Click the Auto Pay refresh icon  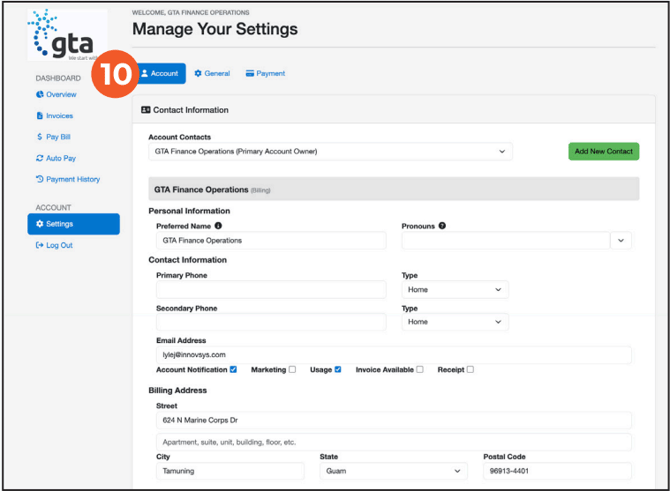[40, 158]
